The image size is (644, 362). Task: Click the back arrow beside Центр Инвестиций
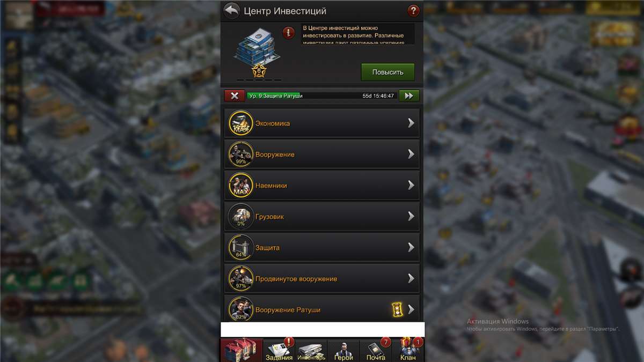(x=231, y=11)
